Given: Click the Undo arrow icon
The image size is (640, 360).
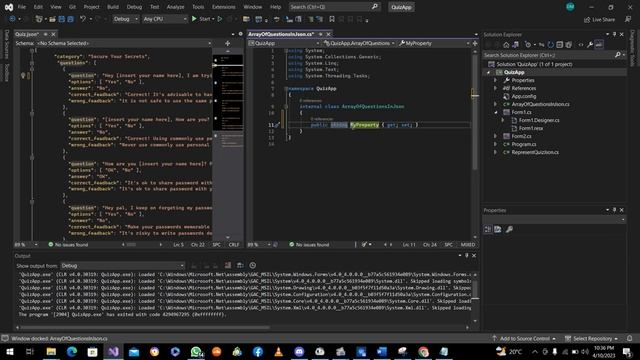Looking at the screenshot, I should (x=83, y=19).
